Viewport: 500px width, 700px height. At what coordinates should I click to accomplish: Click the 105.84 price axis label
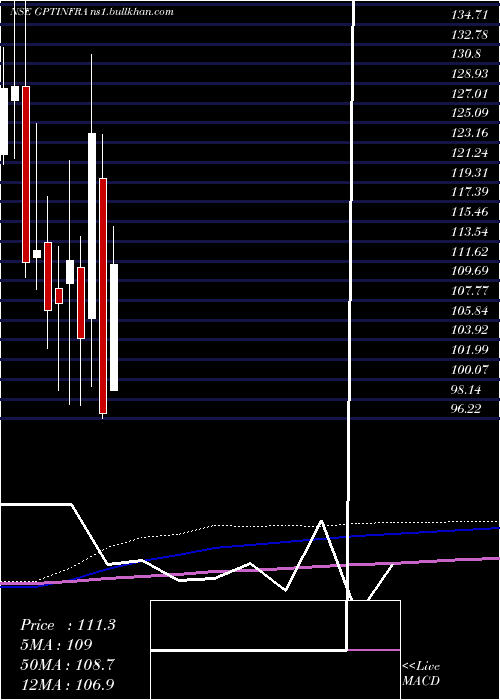click(469, 310)
